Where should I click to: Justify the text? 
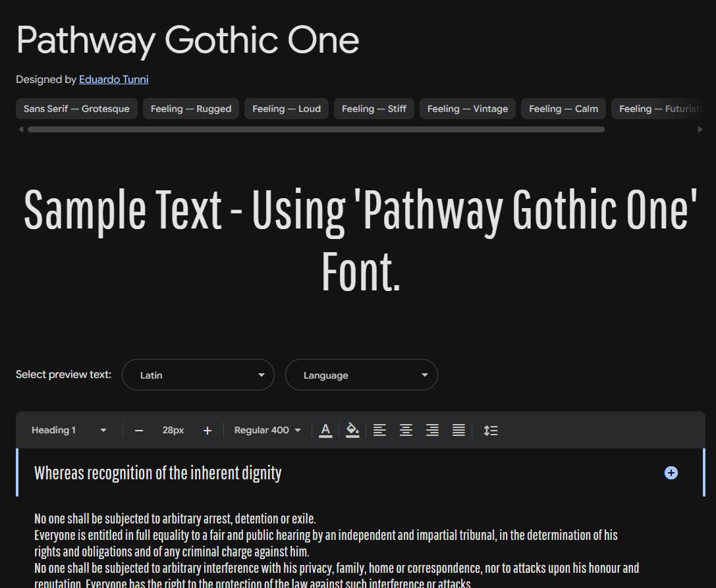click(459, 430)
